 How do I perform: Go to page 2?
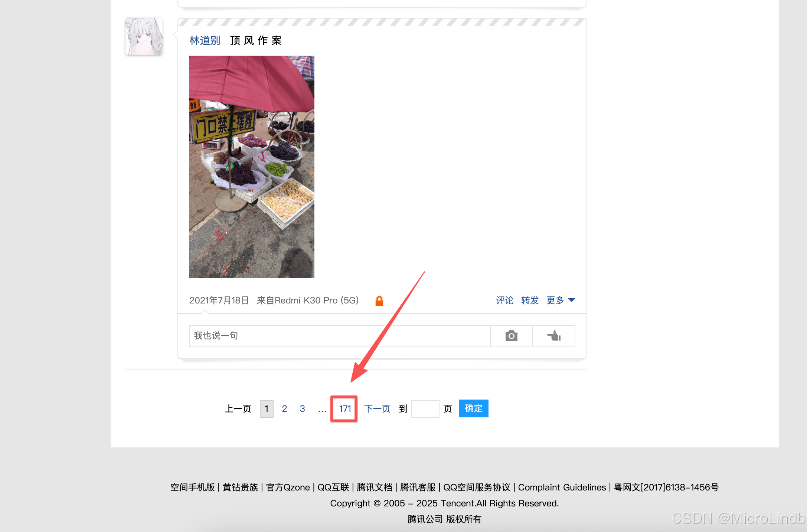click(284, 409)
